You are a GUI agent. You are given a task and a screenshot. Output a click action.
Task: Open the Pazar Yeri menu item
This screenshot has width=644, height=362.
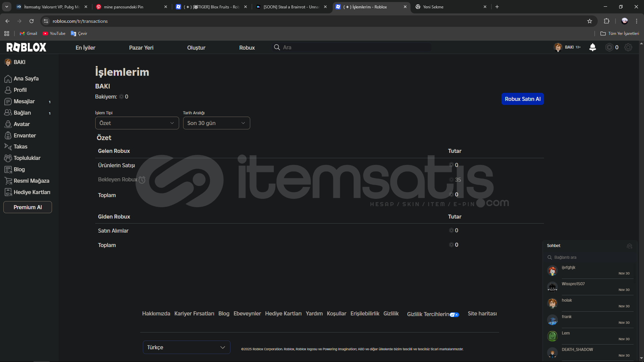click(x=141, y=48)
